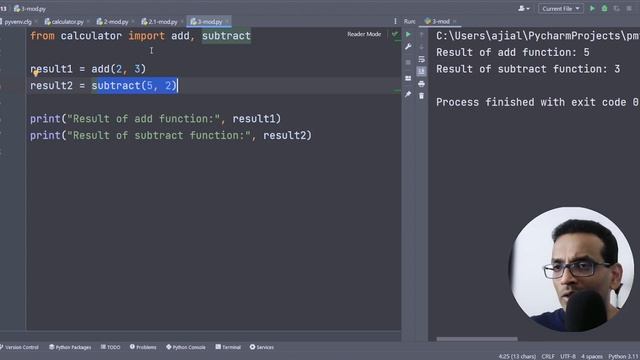Click print line containing result1
The image size is (640, 360).
coord(156,119)
